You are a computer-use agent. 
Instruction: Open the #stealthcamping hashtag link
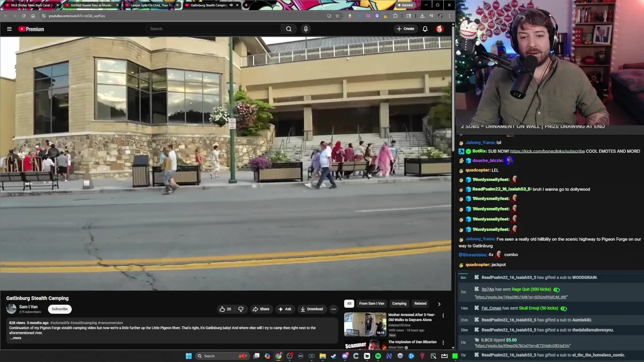(84, 323)
